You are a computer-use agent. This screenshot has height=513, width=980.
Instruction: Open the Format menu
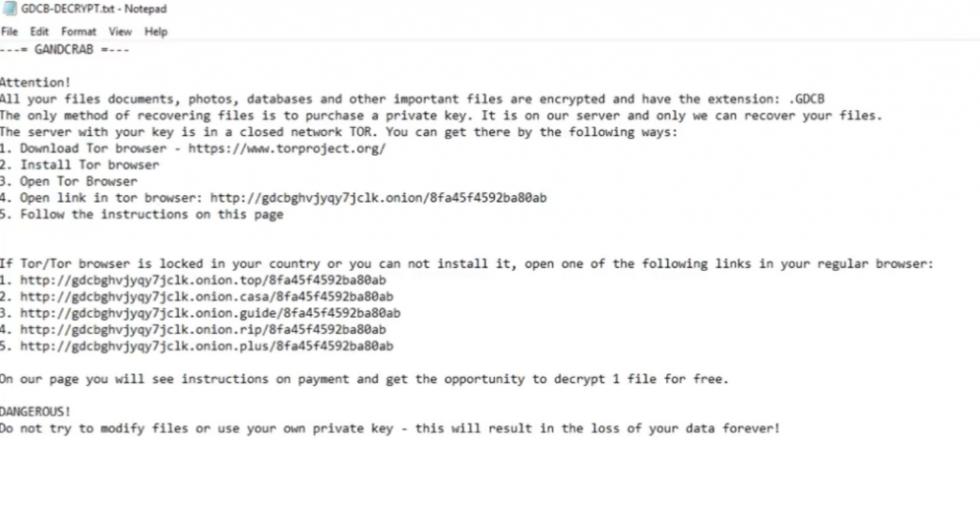(79, 32)
